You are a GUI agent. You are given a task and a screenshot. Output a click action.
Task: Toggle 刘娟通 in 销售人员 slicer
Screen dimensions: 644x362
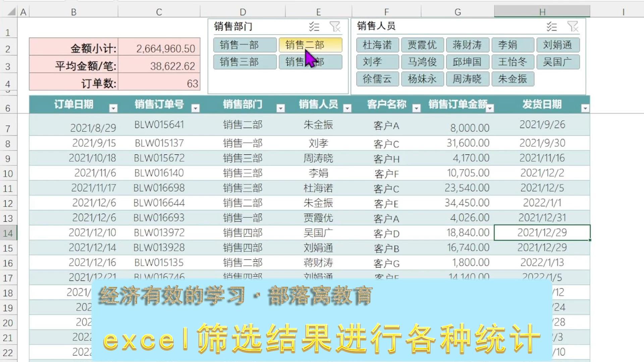point(558,45)
